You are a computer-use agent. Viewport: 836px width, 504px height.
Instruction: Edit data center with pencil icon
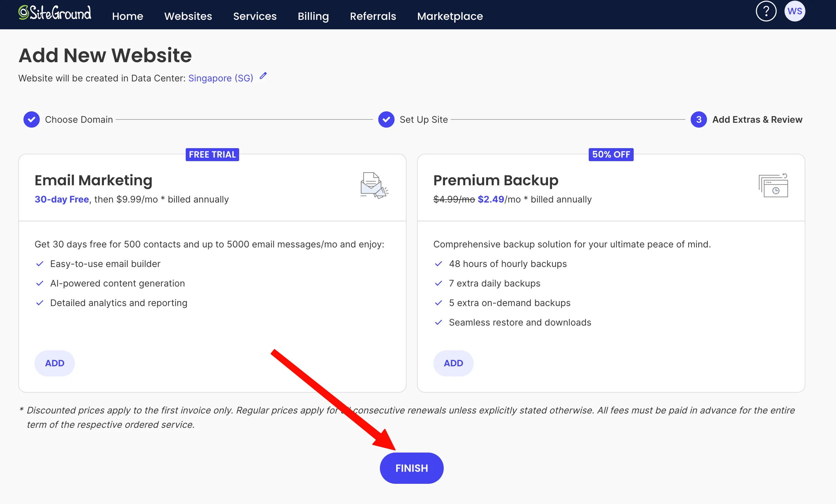(x=263, y=76)
